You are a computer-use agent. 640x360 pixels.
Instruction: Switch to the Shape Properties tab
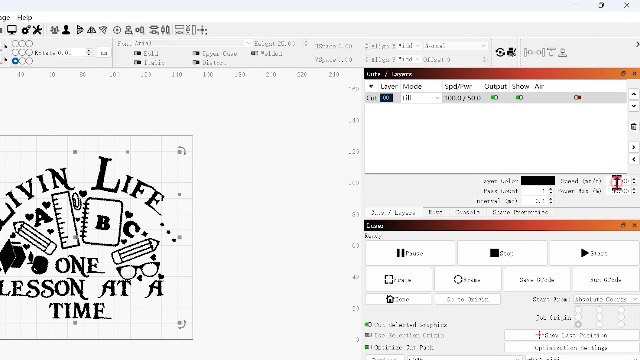(x=520, y=212)
